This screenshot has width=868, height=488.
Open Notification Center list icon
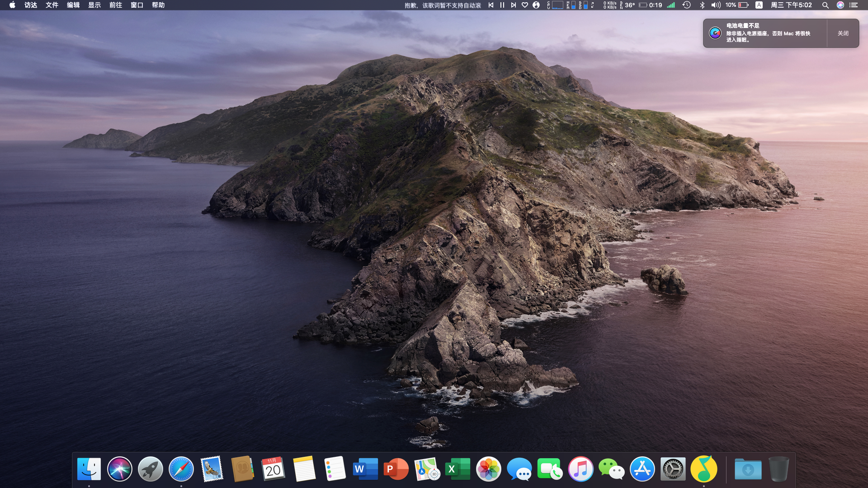point(854,5)
